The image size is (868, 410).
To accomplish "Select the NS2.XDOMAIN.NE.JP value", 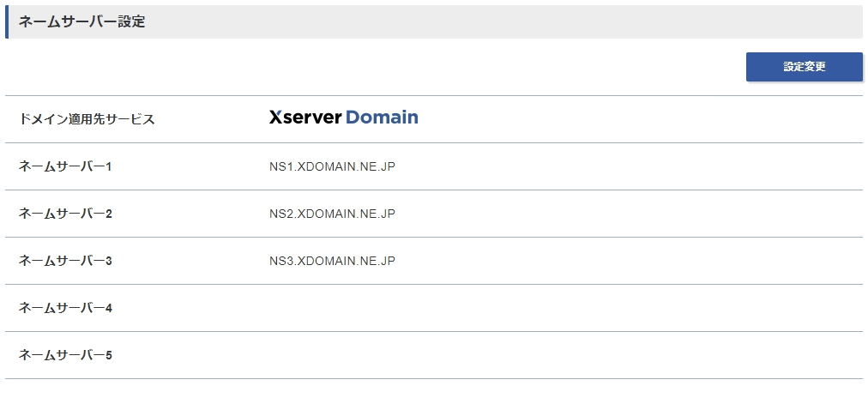I will (x=332, y=214).
